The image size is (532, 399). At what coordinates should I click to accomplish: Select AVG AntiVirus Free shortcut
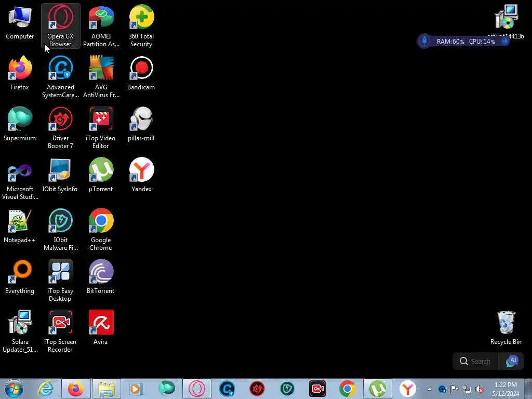tap(101, 77)
